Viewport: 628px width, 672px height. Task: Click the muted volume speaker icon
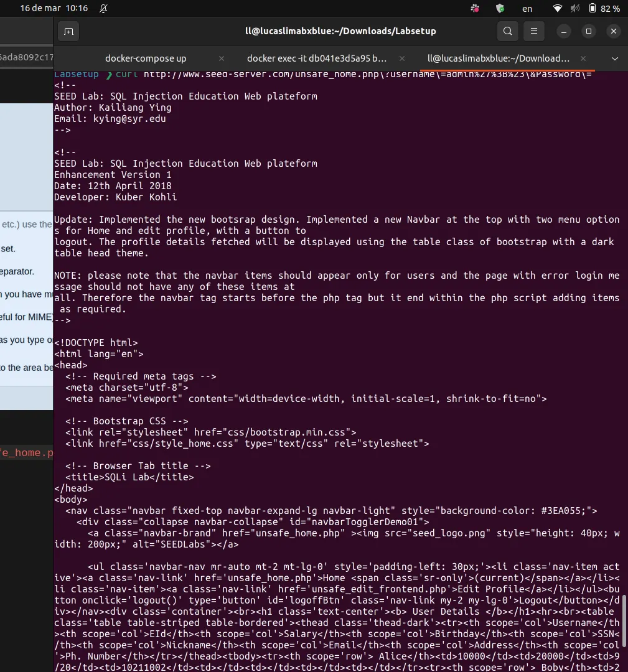pyautogui.click(x=575, y=9)
